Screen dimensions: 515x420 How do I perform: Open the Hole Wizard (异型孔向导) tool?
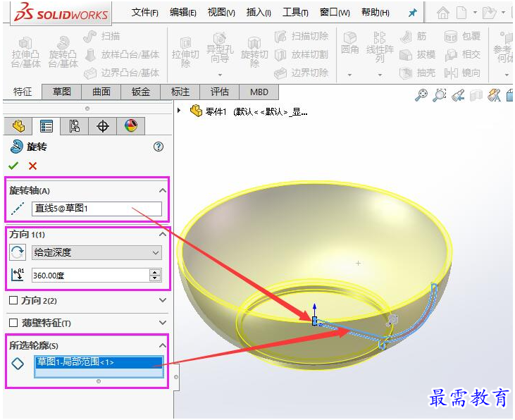click(220, 49)
